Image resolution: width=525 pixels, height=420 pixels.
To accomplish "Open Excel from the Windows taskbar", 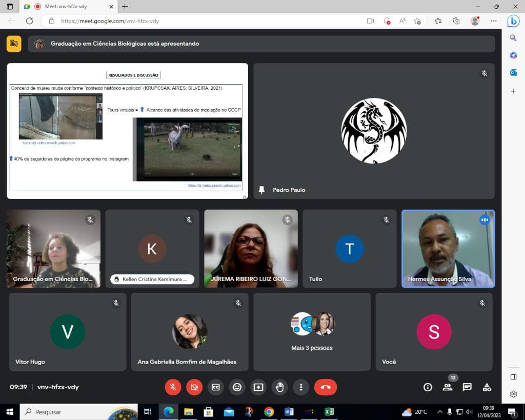I will (329, 412).
